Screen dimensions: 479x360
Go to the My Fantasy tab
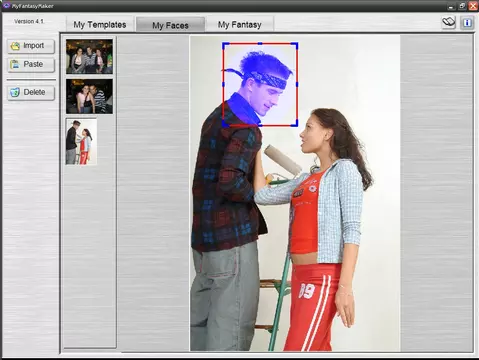pyautogui.click(x=240, y=24)
